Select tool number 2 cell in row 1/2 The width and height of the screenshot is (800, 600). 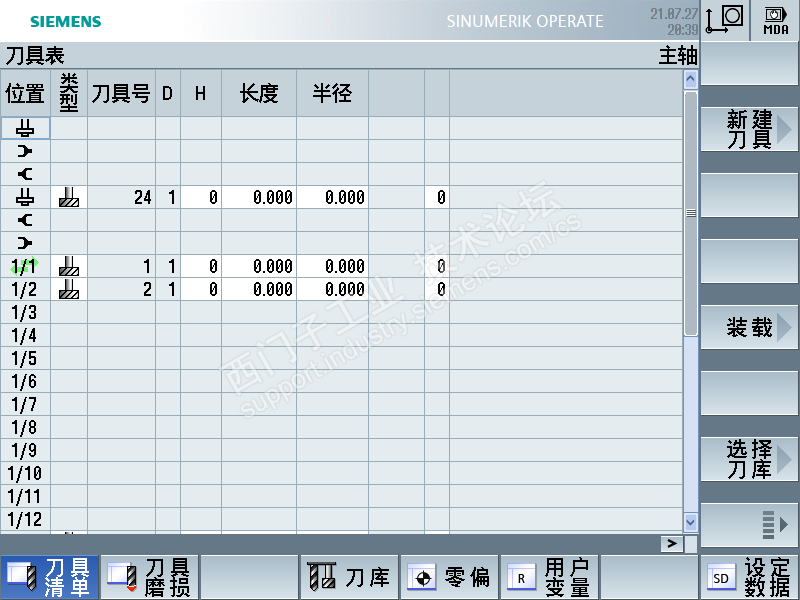121,289
